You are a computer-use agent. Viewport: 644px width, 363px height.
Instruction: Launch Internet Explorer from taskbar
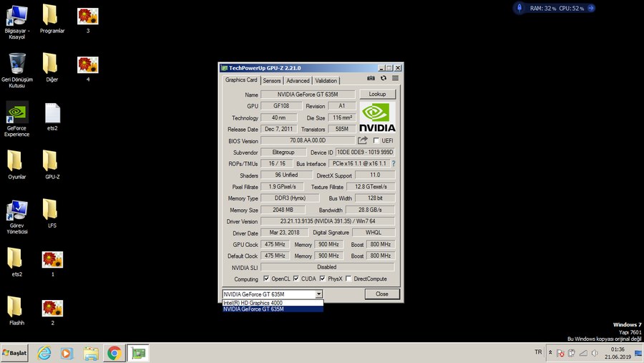[x=44, y=353]
